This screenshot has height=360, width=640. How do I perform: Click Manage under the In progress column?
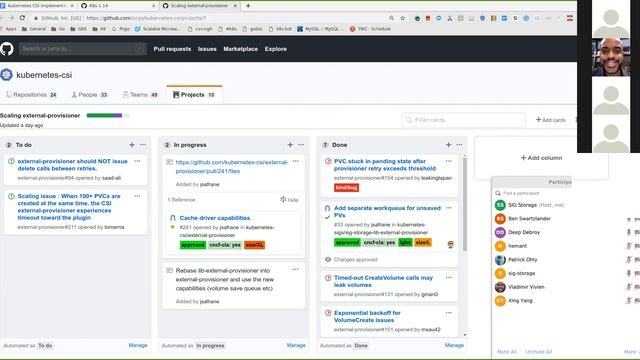(x=296, y=345)
